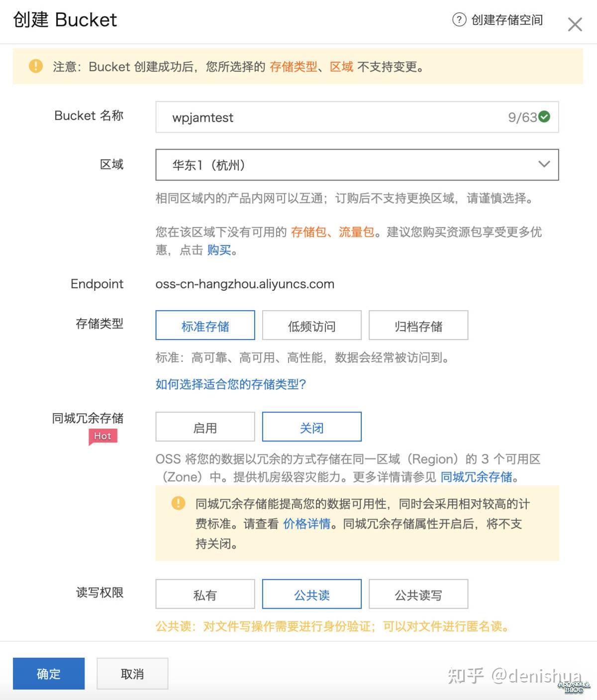Enable 同城冗余存储 by clicking 启用
Screen dimensions: 597x700
(x=205, y=427)
